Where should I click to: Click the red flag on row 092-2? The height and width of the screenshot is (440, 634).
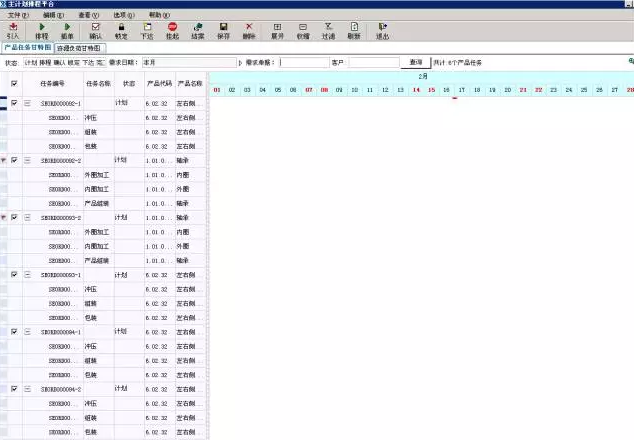point(4,161)
